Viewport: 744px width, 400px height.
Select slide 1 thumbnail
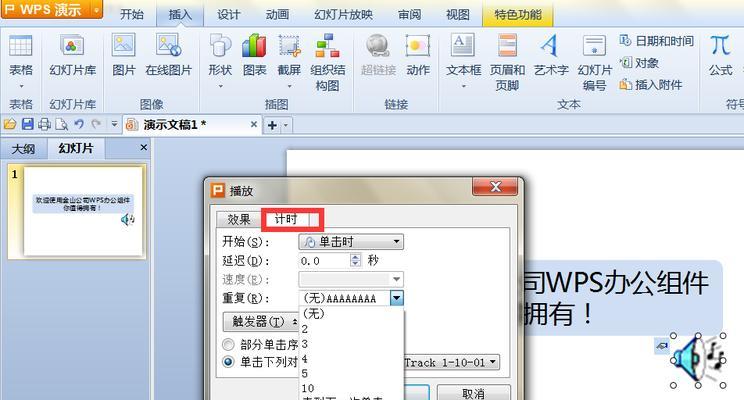[x=83, y=212]
